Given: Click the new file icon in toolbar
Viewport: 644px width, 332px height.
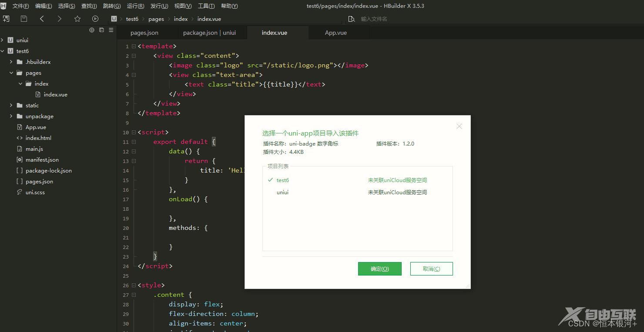Looking at the screenshot, I should (6, 19).
